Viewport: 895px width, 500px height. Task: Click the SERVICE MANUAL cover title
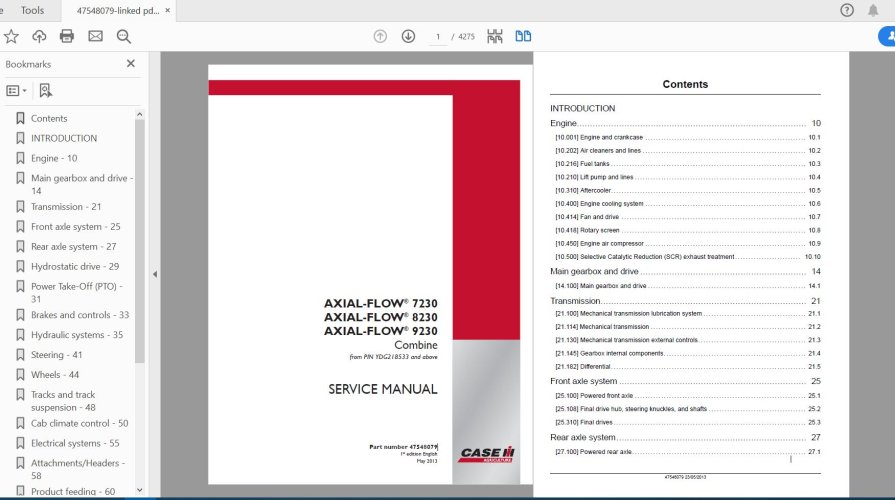[382, 389]
